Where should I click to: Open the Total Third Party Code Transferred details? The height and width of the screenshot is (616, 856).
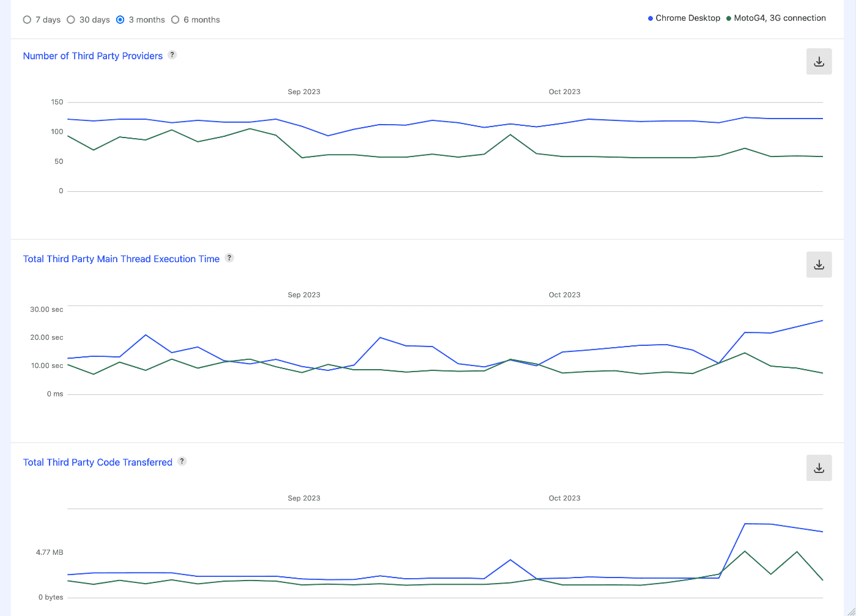[x=97, y=462]
